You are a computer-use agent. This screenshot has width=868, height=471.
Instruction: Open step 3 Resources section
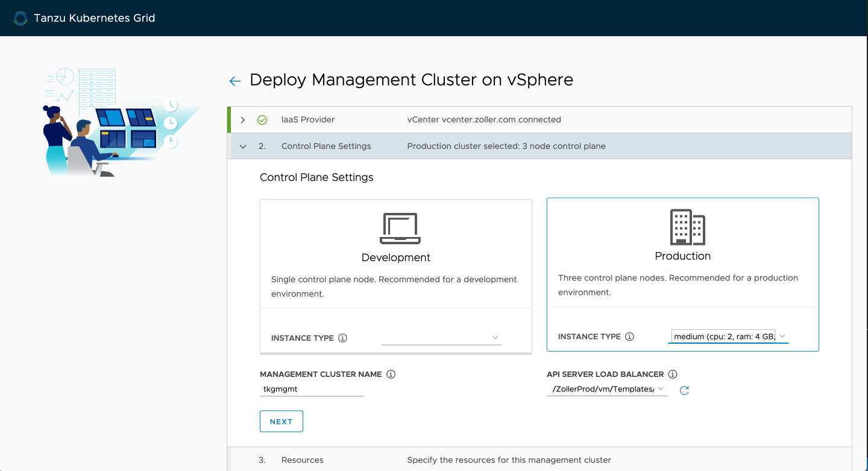click(x=303, y=460)
